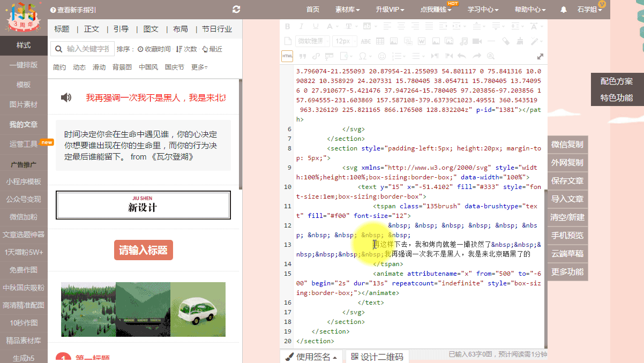Click the 微信复制 button
The width and height of the screenshot is (644, 363).
point(567,145)
